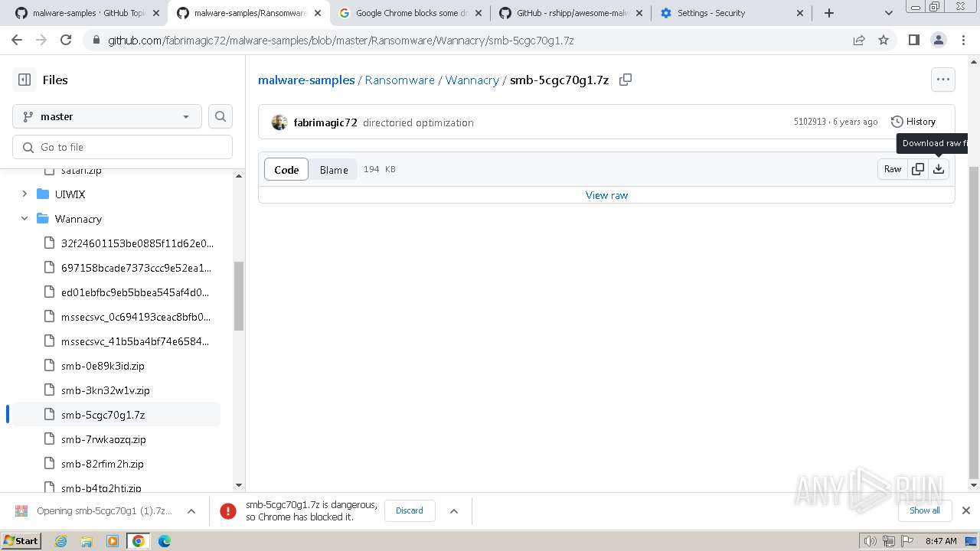Viewport: 980px width, 551px height.
Task: Expand the UIWIX folder
Action: (24, 194)
